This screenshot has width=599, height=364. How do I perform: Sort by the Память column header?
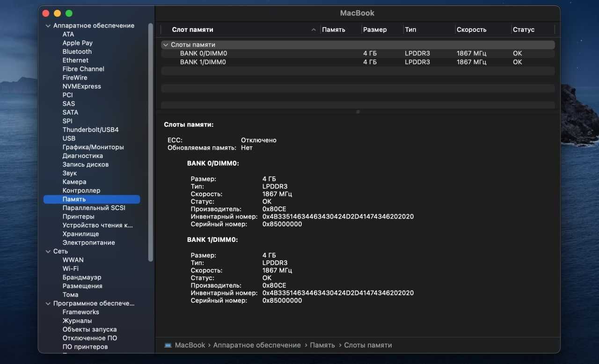(x=334, y=29)
